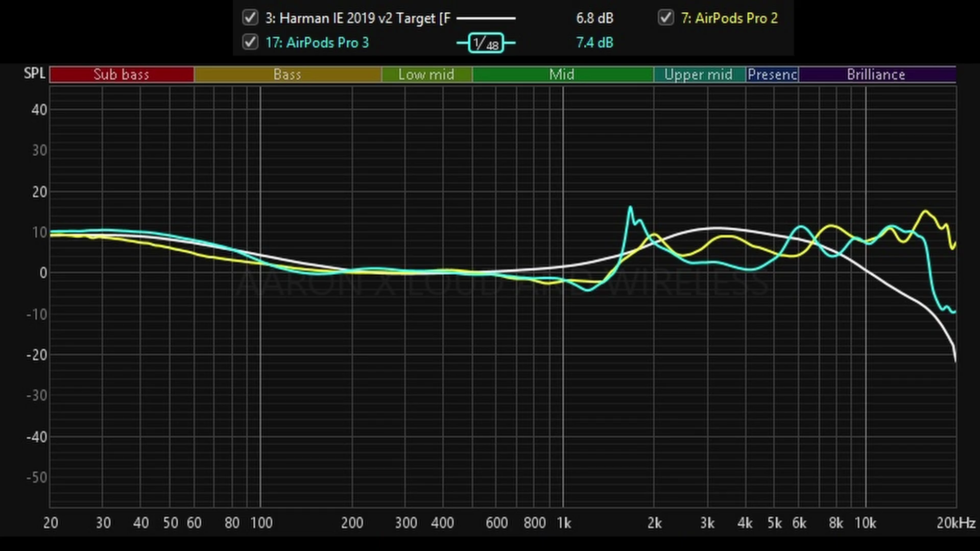Click the 20 dB axis label
980x551 pixels.
pos(39,192)
